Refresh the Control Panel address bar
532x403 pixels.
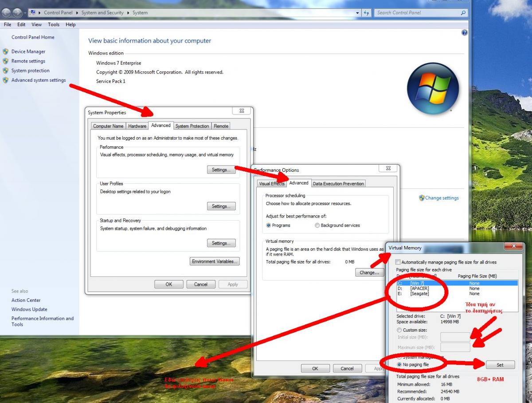tap(367, 13)
